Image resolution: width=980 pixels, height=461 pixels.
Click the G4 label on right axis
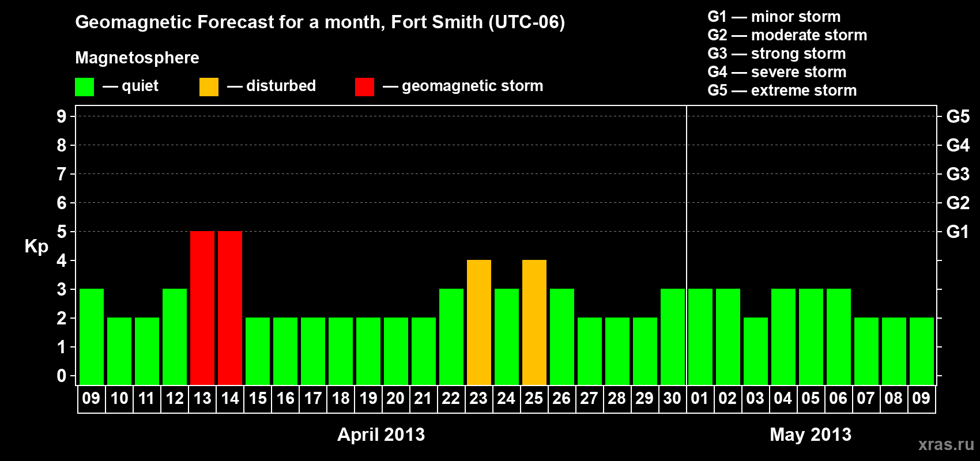coord(958,145)
